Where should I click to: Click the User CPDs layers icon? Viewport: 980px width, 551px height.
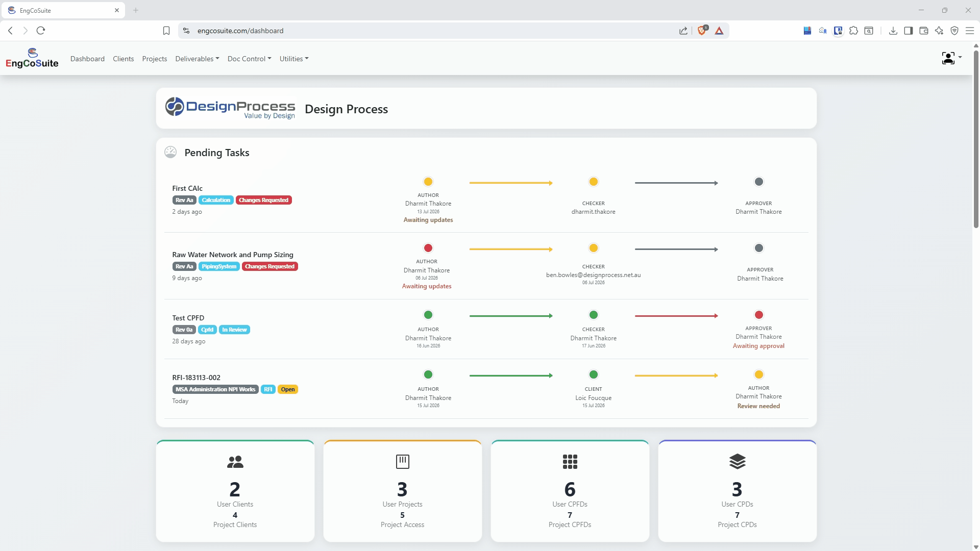tap(738, 462)
